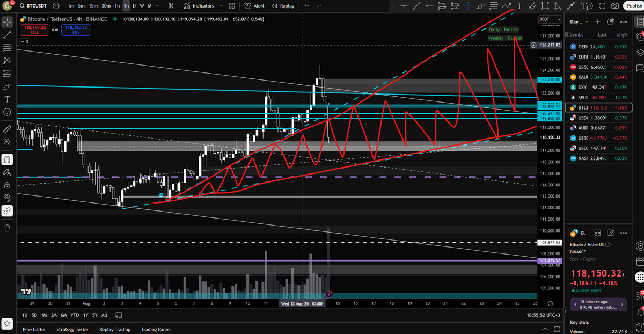Click the red SELL price button

pyautogui.click(x=35, y=30)
